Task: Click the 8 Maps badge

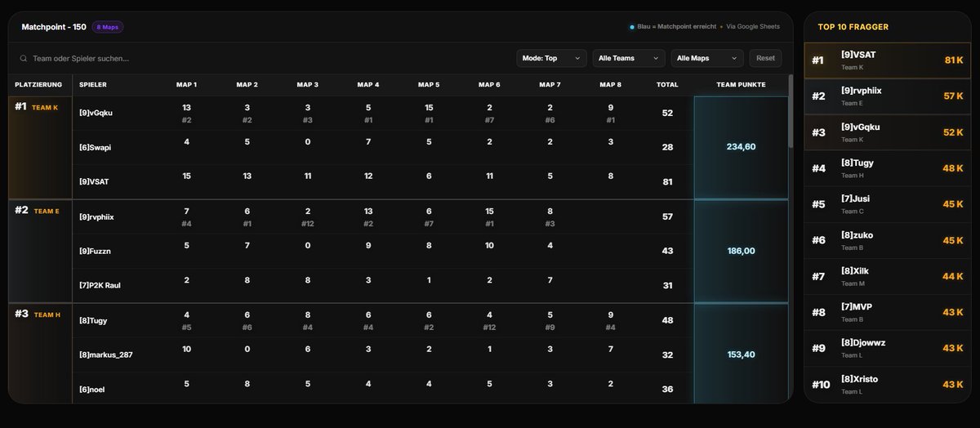Action: [108, 27]
